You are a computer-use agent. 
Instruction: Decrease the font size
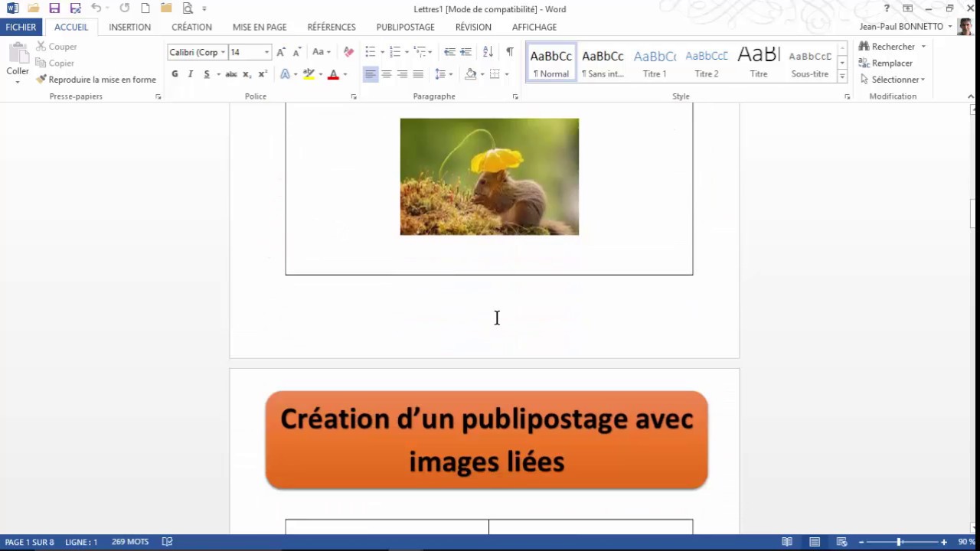[296, 52]
